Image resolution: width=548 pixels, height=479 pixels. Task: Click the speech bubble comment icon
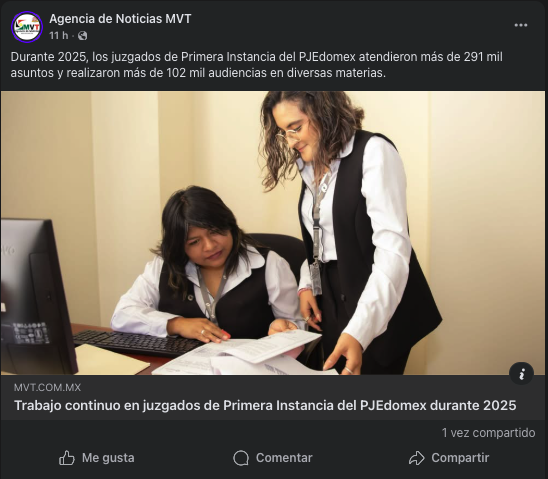(241, 458)
